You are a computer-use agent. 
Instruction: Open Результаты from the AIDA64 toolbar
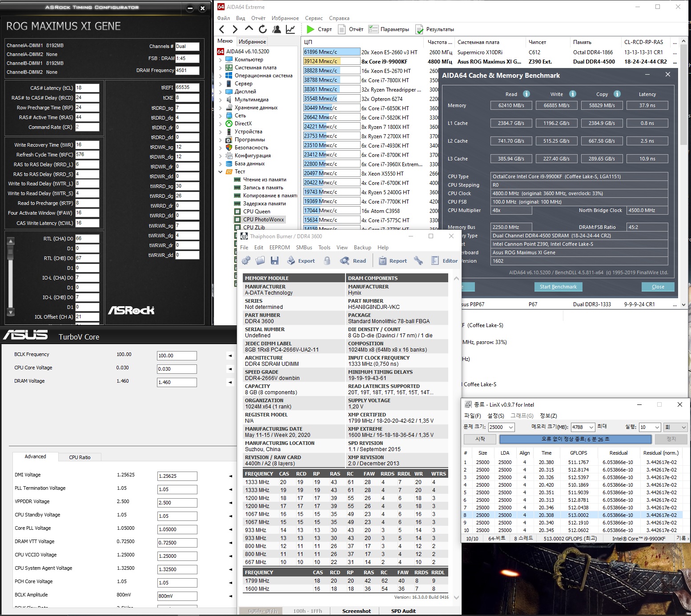pos(435,29)
